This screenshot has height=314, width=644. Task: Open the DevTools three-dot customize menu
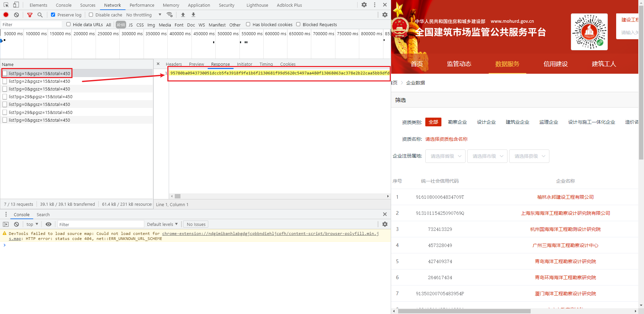375,5
